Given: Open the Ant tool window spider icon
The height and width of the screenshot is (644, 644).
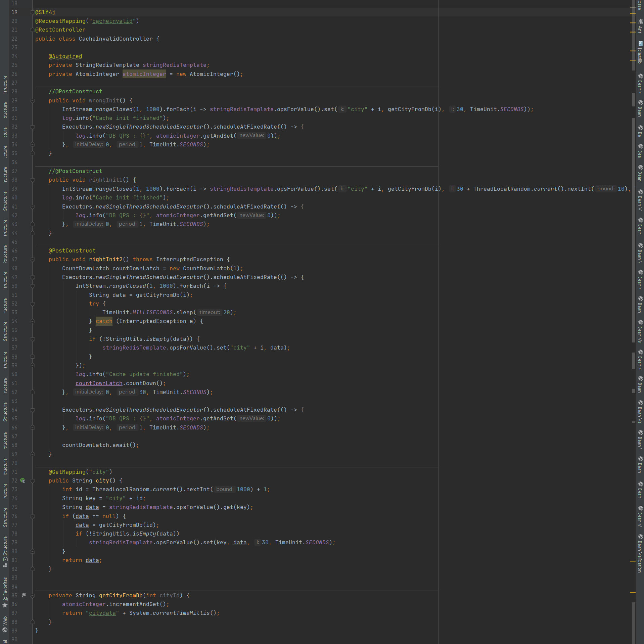Looking at the screenshot, I should point(640,21).
